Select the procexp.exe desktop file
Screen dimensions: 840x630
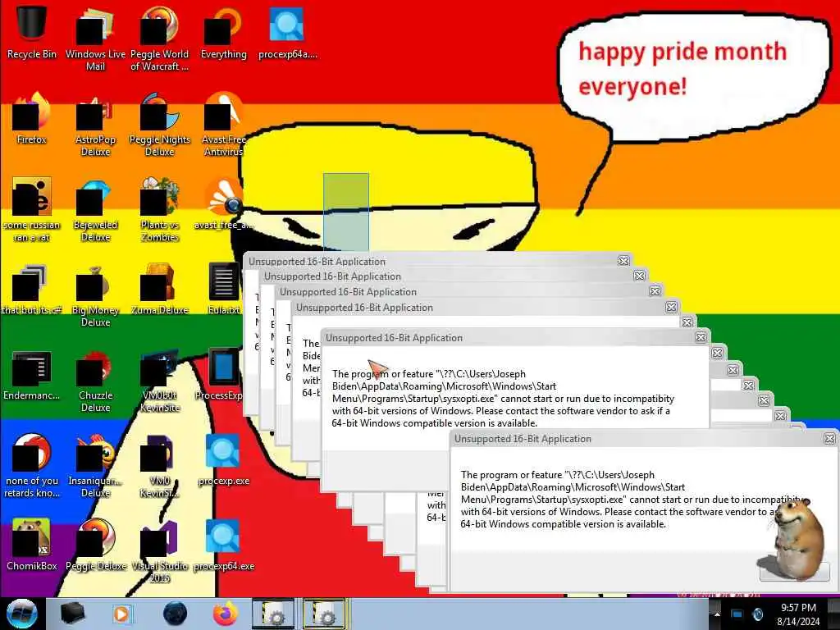[223, 459]
